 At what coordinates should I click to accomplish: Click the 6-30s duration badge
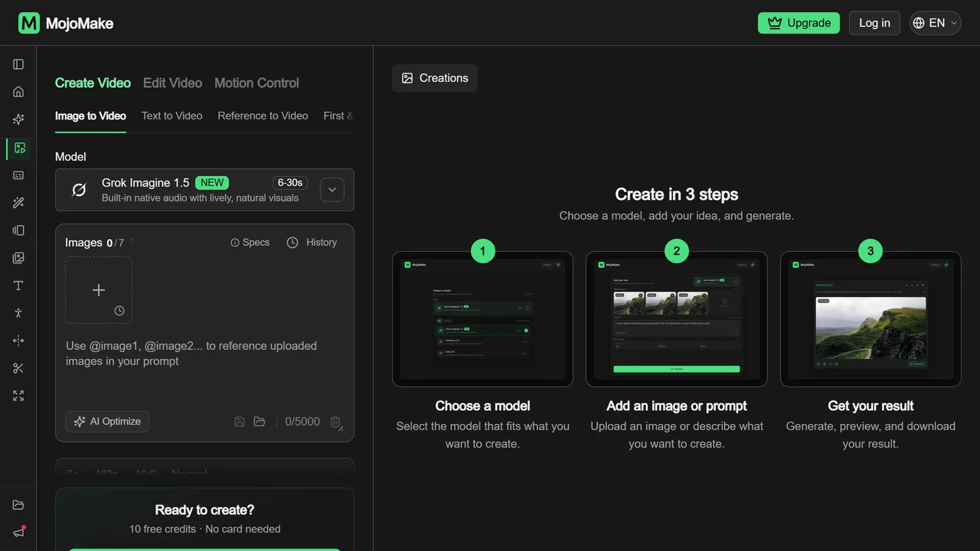(290, 183)
